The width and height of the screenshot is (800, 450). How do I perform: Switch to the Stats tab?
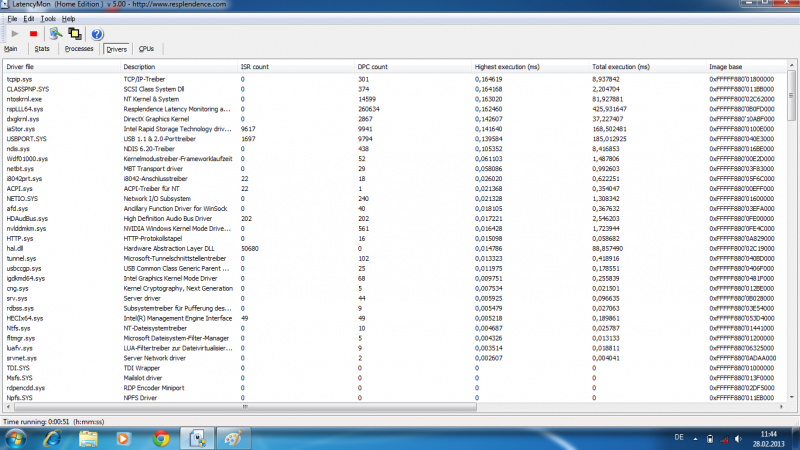click(42, 49)
